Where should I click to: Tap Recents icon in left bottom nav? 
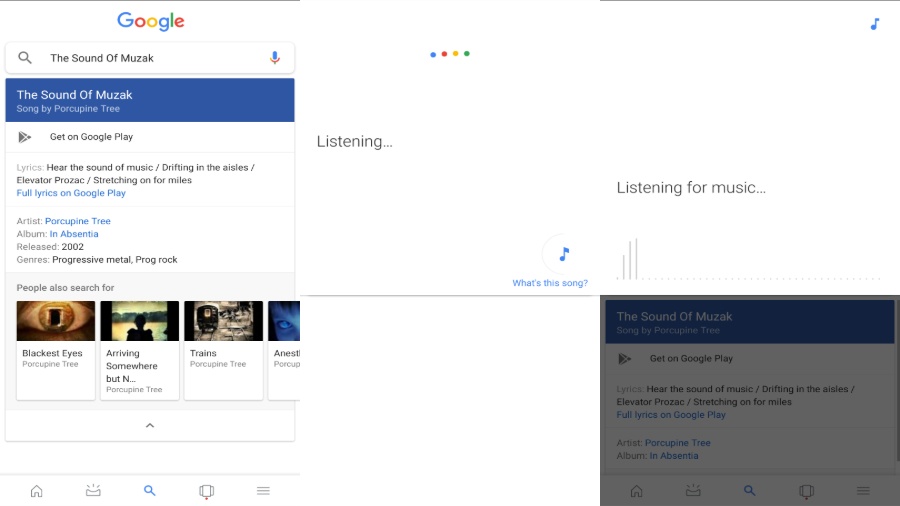pyautogui.click(x=207, y=491)
